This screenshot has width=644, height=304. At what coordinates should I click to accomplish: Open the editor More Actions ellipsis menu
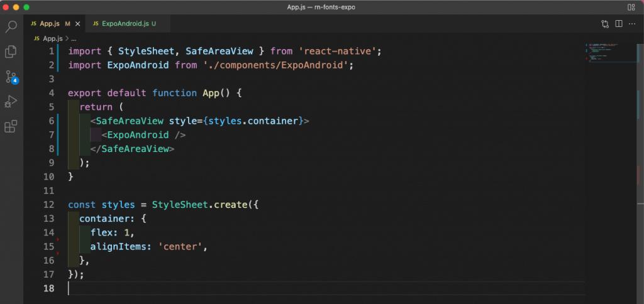click(632, 24)
